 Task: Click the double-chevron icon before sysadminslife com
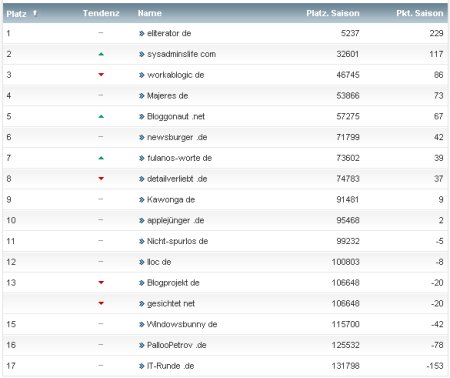pos(142,54)
